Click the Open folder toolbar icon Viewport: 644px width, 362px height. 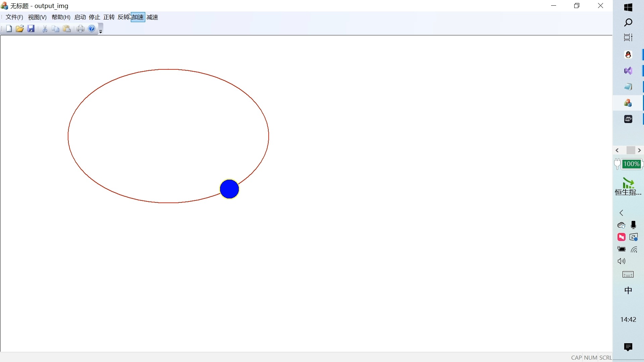click(20, 29)
